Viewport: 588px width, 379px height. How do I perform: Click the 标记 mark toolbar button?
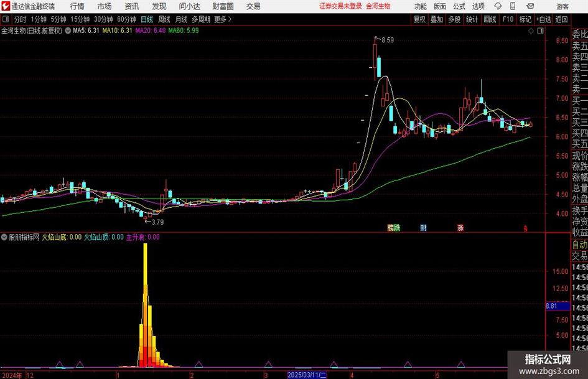[x=525, y=19]
